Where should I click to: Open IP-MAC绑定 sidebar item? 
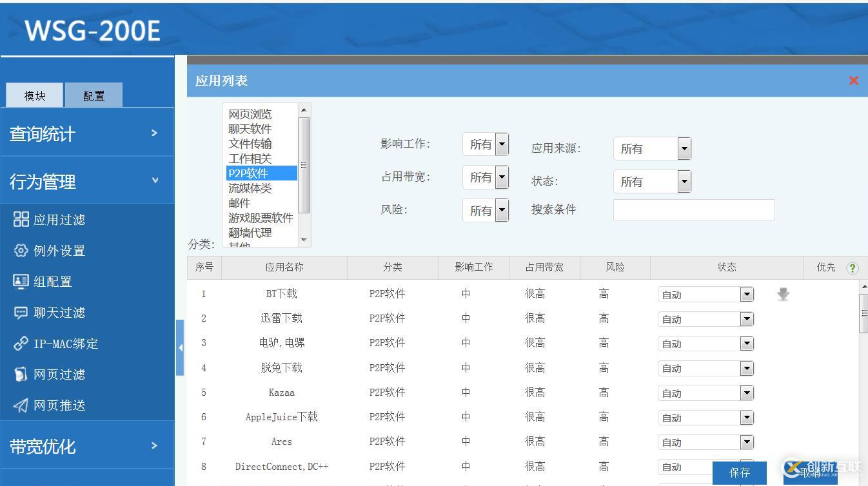[x=55, y=344]
